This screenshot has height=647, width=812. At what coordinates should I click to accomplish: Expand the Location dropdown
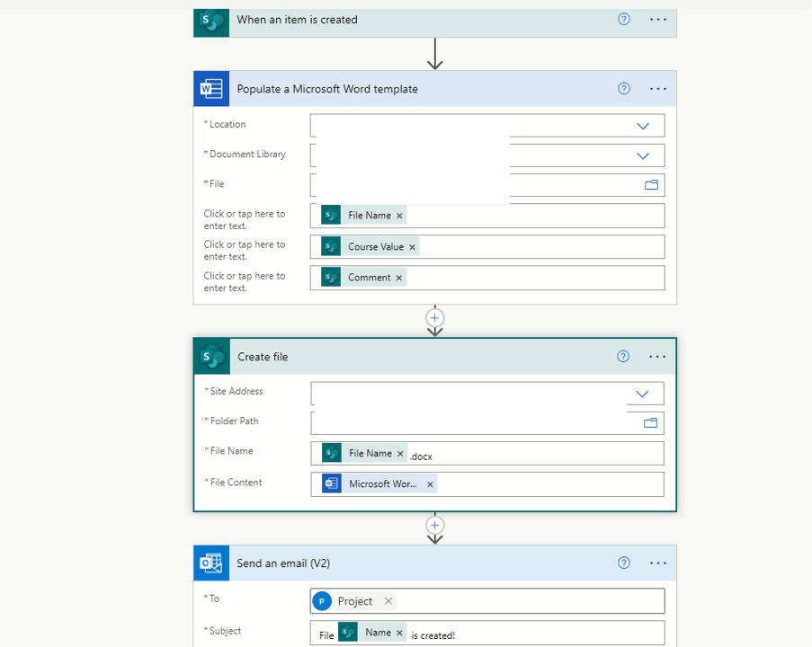pyautogui.click(x=643, y=126)
